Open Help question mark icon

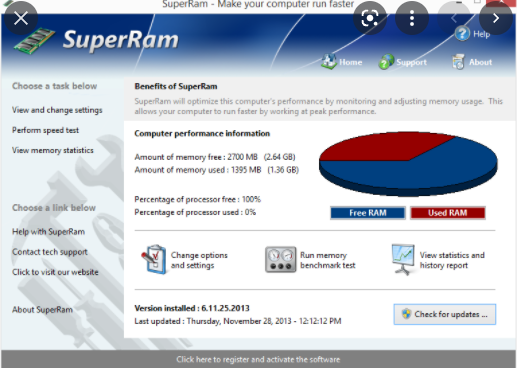[462, 34]
